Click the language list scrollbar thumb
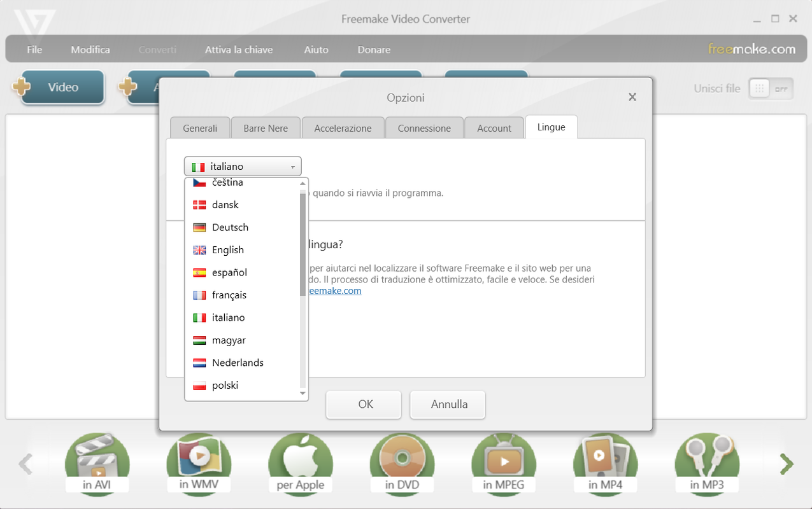Viewport: 812px width, 509px height. click(x=303, y=243)
